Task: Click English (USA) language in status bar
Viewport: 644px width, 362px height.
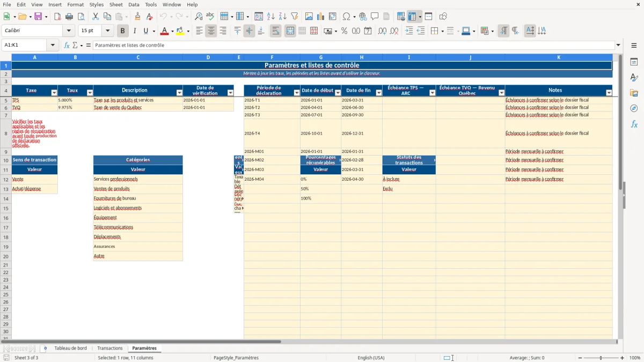Action: [371, 358]
